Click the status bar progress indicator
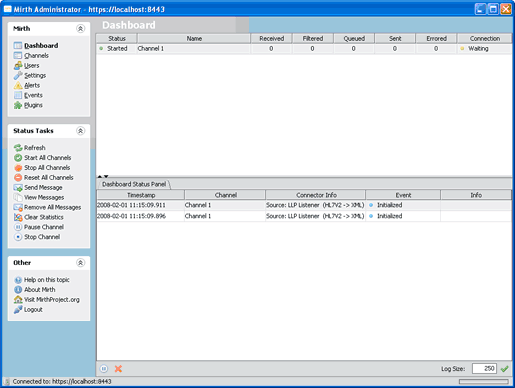Image resolution: width=515 pixels, height=388 pixels. pos(484,381)
